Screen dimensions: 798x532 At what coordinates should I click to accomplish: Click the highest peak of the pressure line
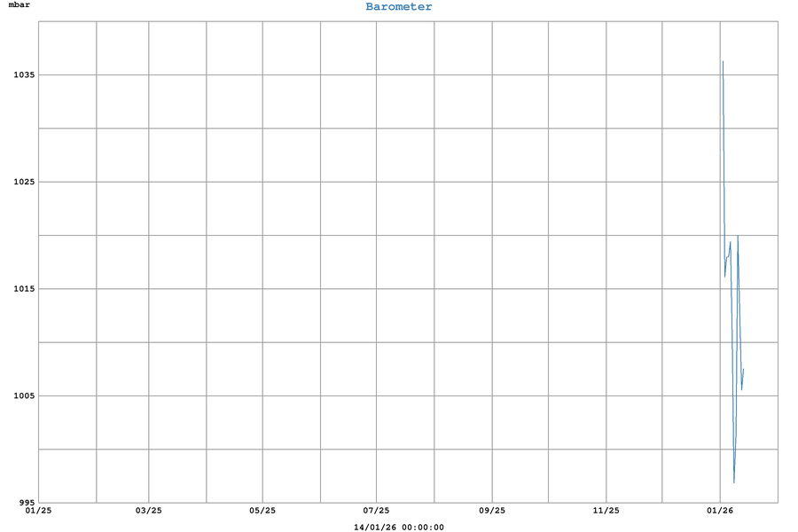click(723, 62)
